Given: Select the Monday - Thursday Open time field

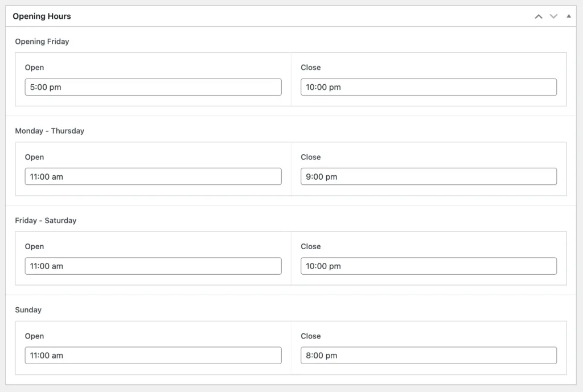Looking at the screenshot, I should 153,176.
